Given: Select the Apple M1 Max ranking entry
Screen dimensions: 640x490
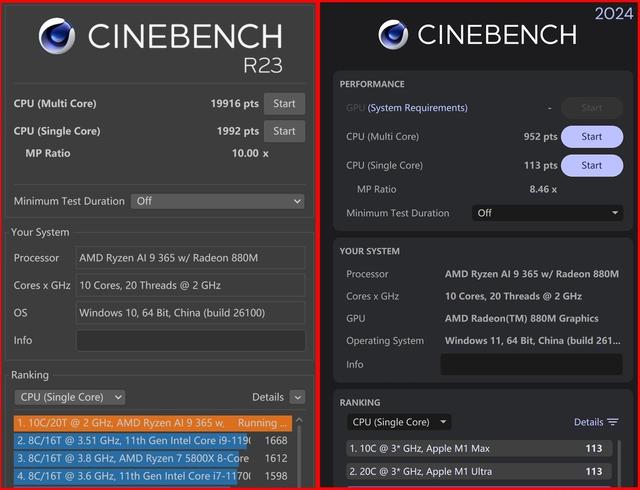Looking at the screenshot, I should (x=479, y=448).
